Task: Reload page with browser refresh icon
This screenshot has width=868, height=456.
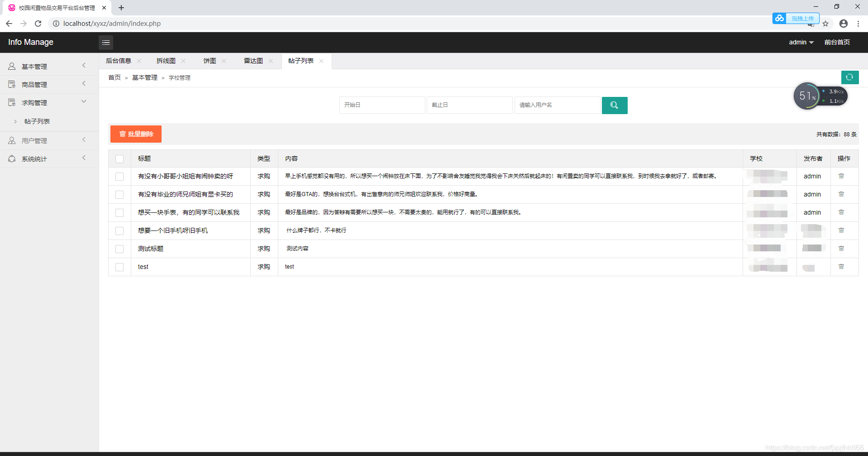Action: point(38,24)
